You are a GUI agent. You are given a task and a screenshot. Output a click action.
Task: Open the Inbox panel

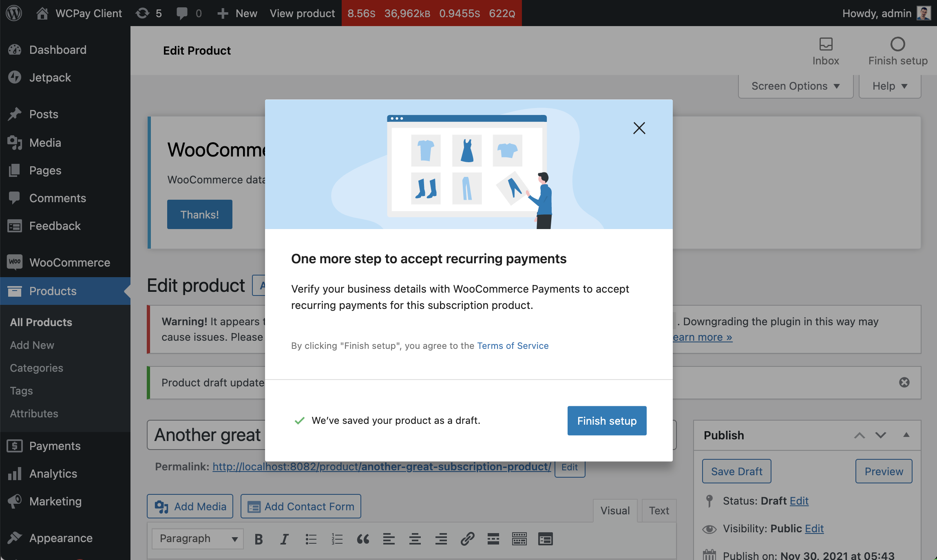pyautogui.click(x=825, y=51)
